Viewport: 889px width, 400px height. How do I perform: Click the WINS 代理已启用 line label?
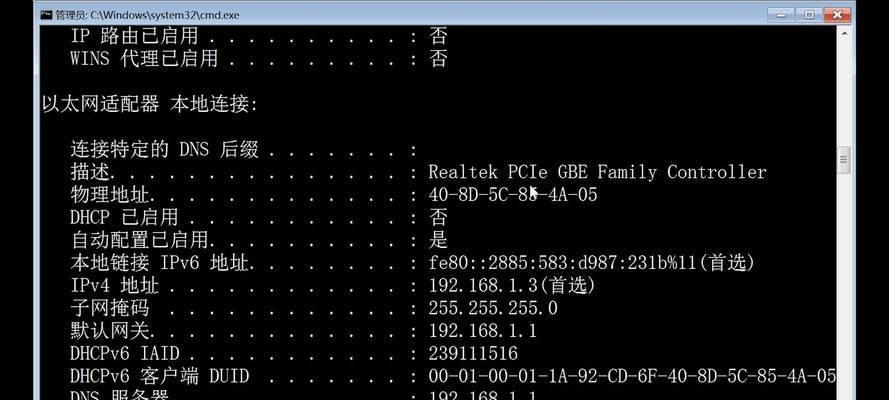tap(143, 58)
